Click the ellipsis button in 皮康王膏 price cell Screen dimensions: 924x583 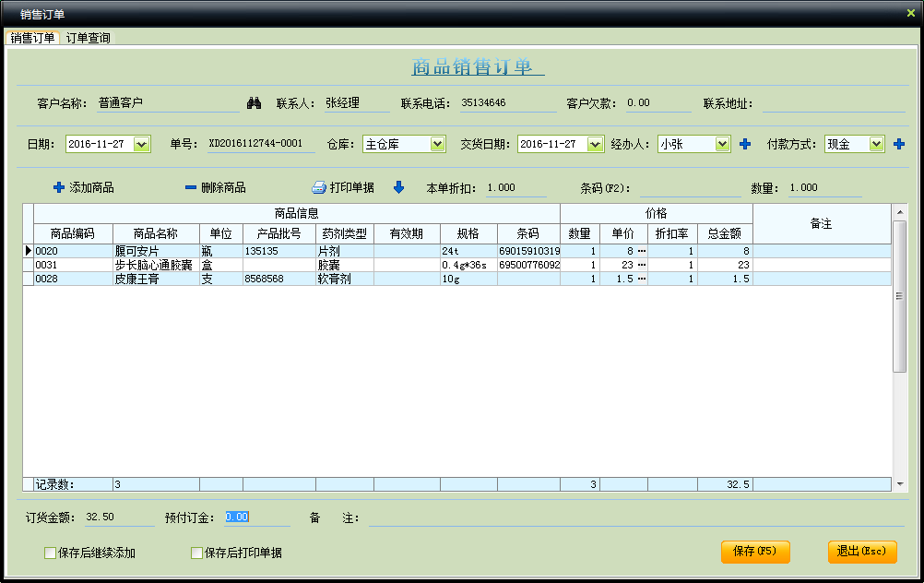point(642,279)
